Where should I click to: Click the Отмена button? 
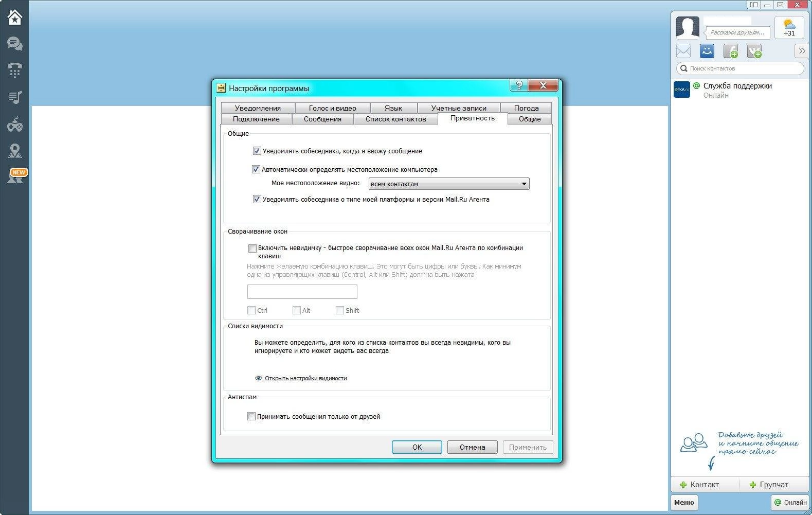click(x=473, y=447)
